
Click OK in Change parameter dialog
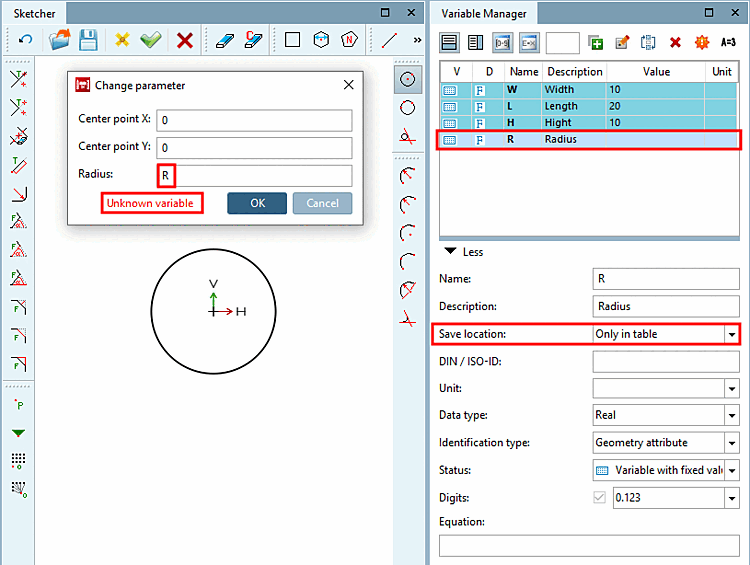click(x=257, y=203)
